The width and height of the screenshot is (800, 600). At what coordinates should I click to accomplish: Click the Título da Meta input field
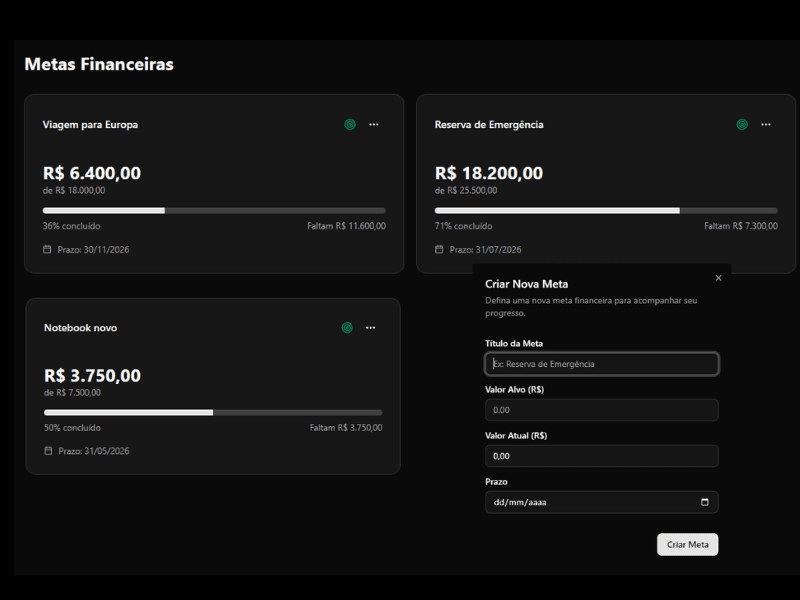pyautogui.click(x=601, y=364)
